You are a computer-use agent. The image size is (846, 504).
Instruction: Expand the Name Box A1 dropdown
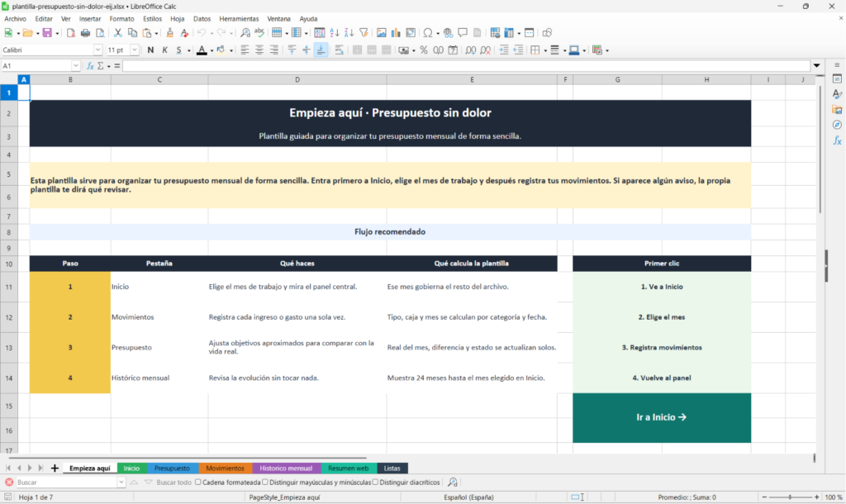tap(75, 66)
